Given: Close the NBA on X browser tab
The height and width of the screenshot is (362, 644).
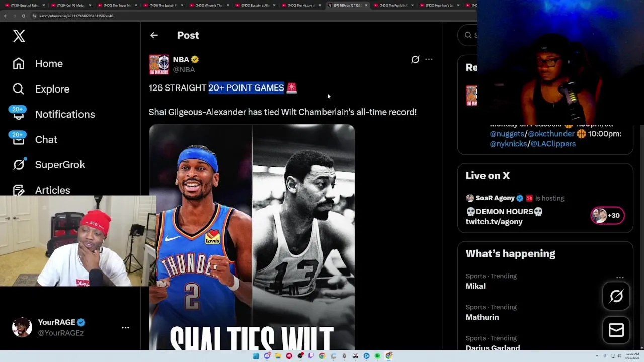Looking at the screenshot, I should (366, 5).
